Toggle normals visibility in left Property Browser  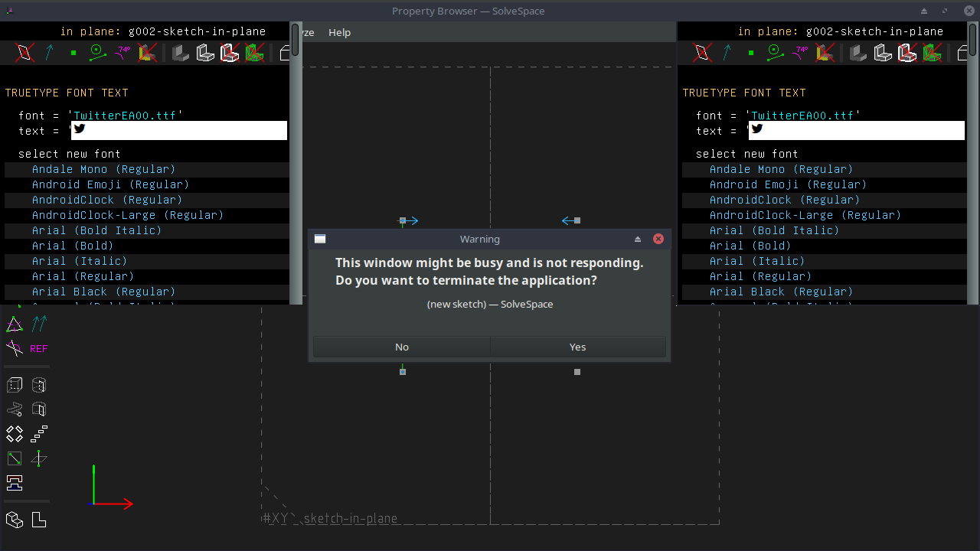click(x=50, y=52)
